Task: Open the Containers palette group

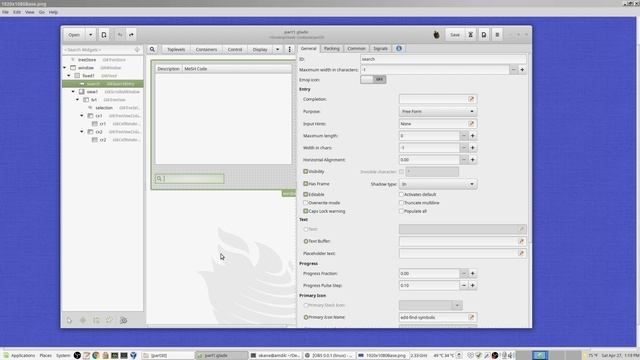Action: coord(206,49)
